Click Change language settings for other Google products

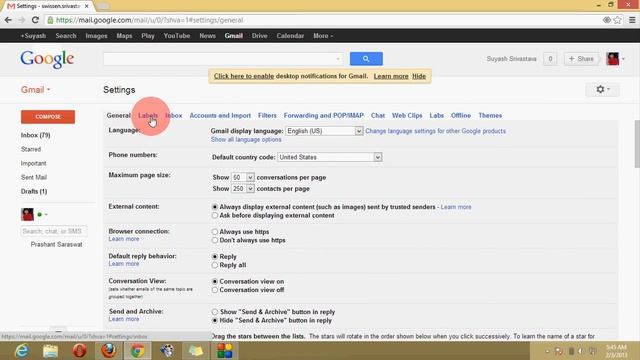click(x=435, y=131)
